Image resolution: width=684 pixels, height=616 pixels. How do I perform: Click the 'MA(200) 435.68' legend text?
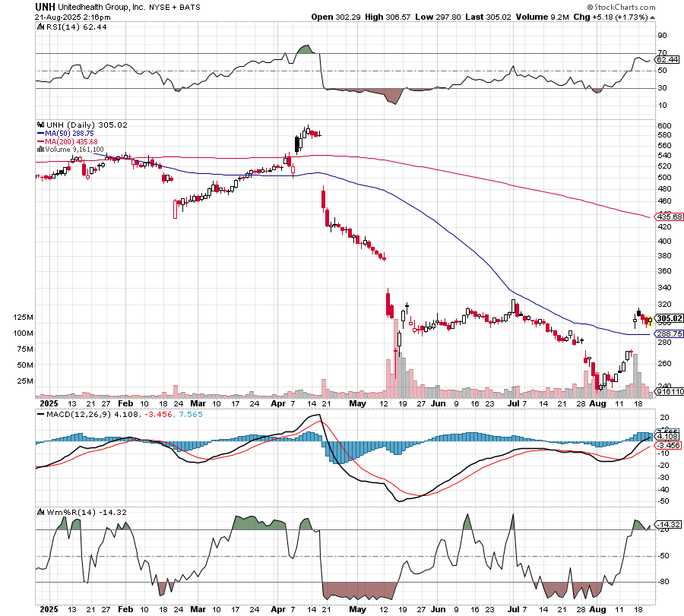[x=71, y=142]
